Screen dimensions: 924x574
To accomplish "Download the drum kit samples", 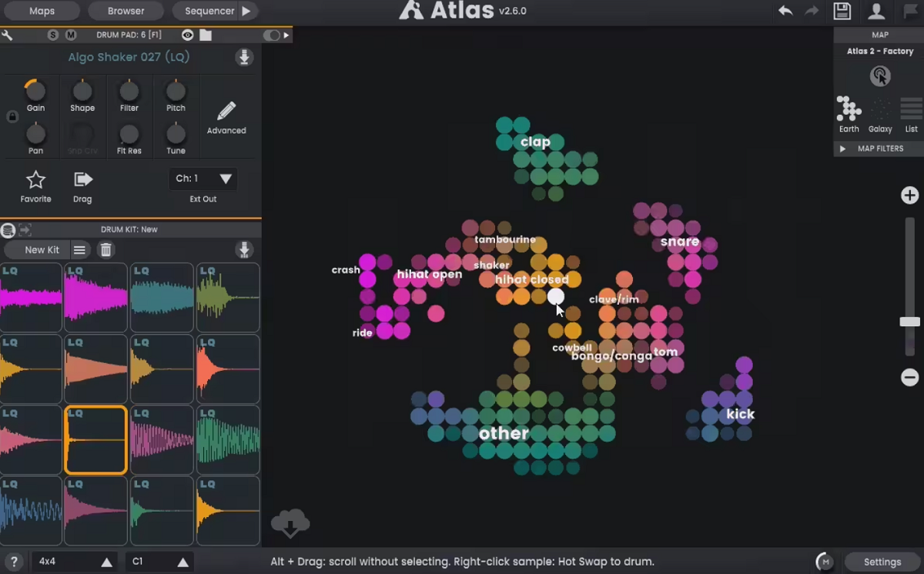I will 244,250.
